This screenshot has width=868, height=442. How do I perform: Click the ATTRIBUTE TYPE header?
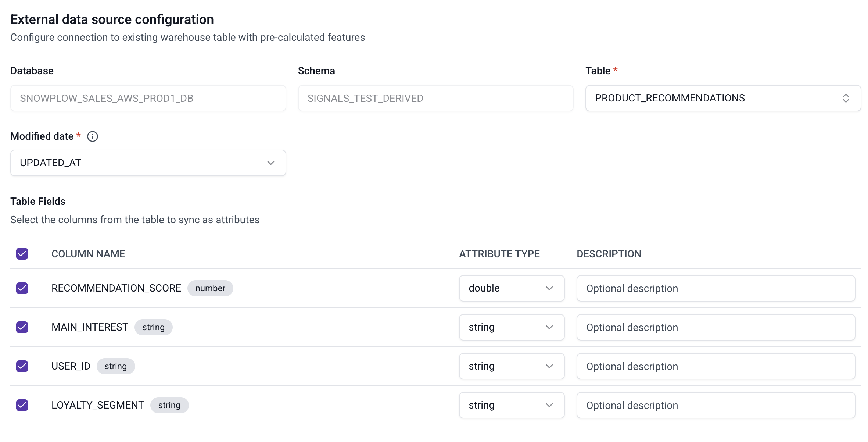499,254
